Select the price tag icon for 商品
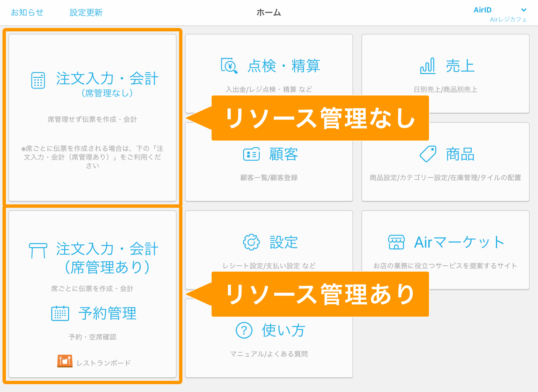 point(428,154)
